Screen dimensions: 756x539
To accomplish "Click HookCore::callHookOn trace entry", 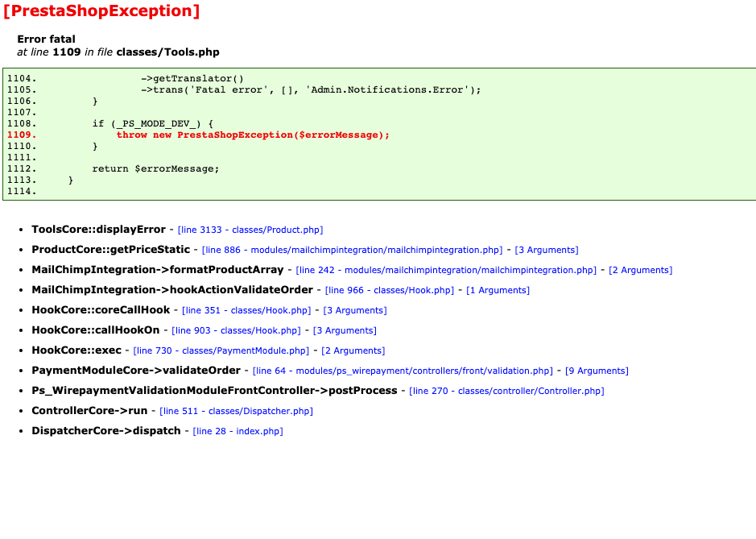I will coord(96,330).
